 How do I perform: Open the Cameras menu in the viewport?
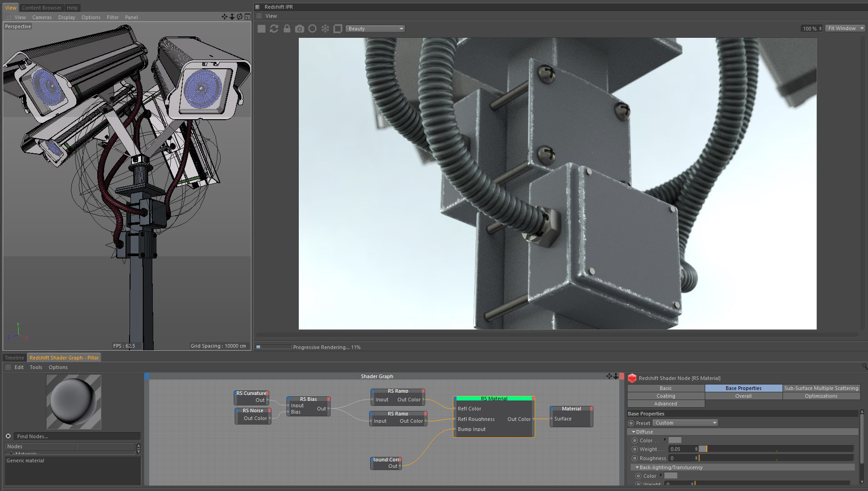[42, 17]
